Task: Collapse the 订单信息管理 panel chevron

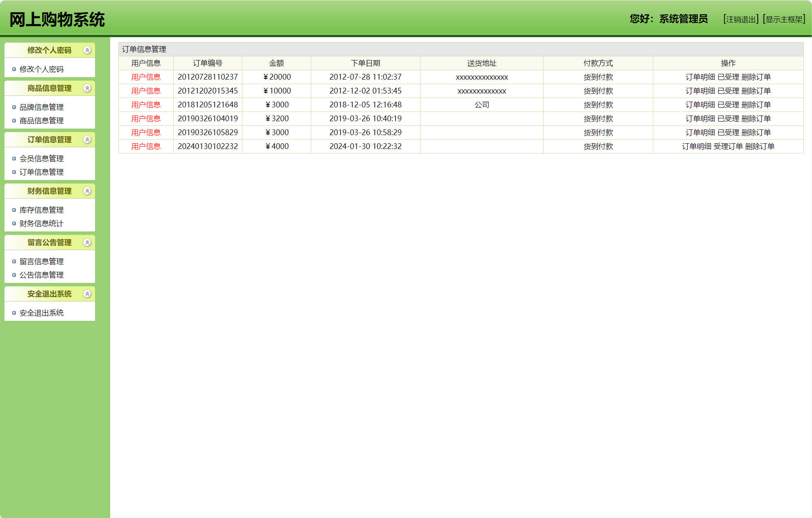Action: pyautogui.click(x=87, y=140)
